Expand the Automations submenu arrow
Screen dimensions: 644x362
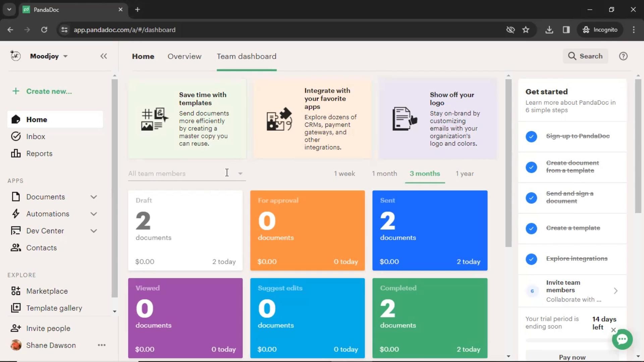[x=94, y=214]
